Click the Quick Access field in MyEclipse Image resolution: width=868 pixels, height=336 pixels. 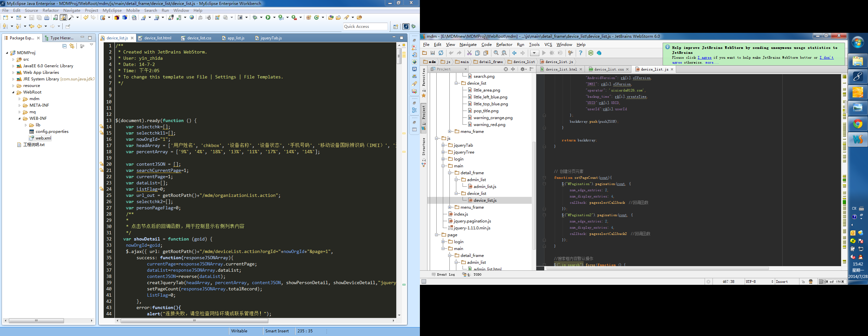coord(365,27)
